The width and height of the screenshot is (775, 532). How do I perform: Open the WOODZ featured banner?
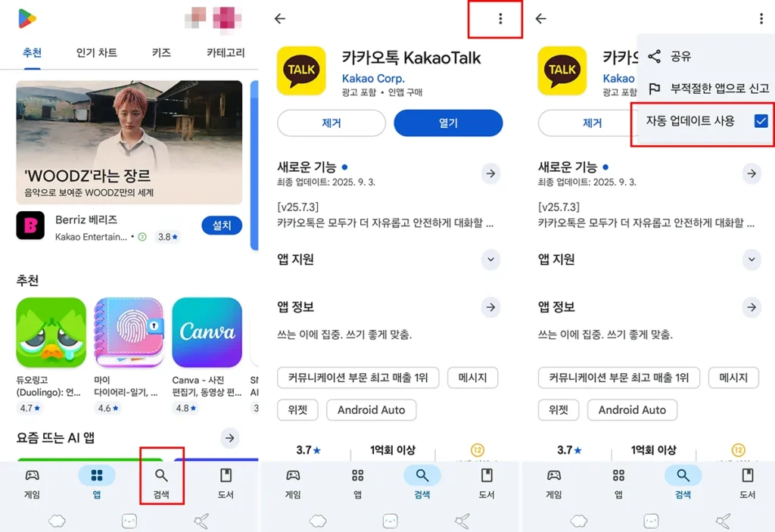click(x=129, y=142)
